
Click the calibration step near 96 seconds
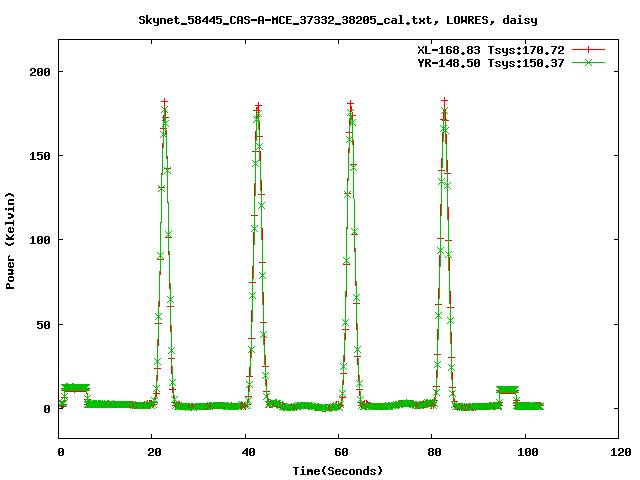pyautogui.click(x=507, y=390)
